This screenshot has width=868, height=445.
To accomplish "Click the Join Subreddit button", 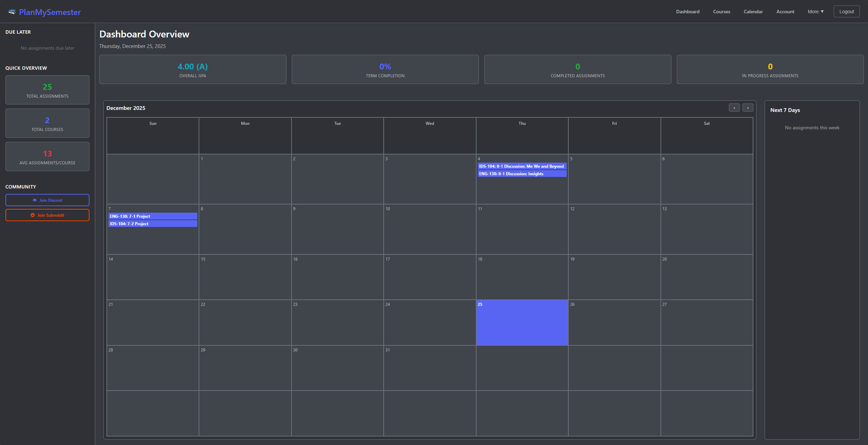I will tap(47, 215).
